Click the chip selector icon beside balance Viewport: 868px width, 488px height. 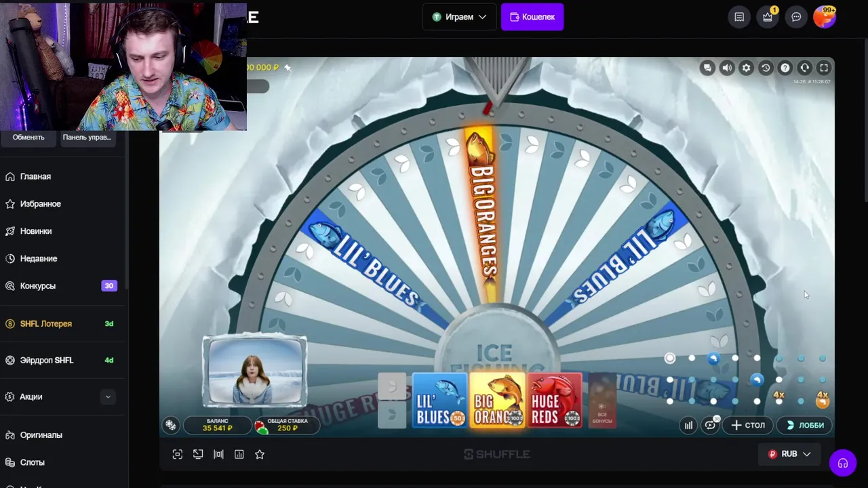point(171,425)
